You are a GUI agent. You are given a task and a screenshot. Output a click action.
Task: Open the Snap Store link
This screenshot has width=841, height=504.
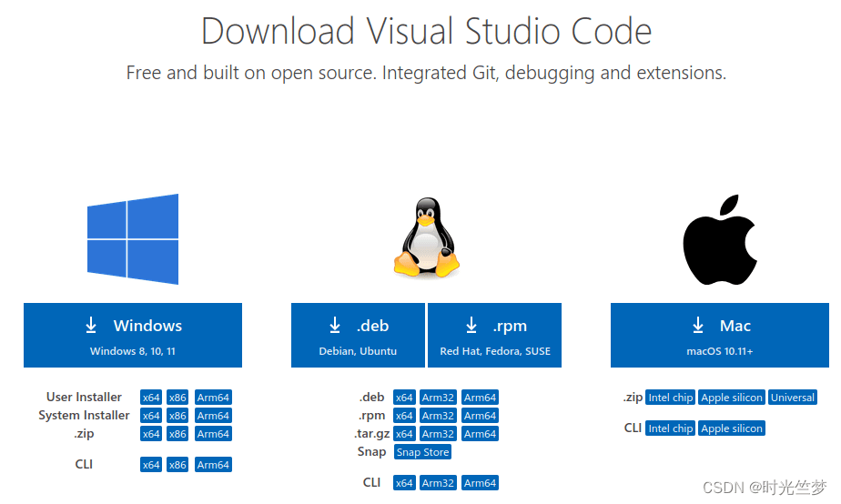[422, 452]
